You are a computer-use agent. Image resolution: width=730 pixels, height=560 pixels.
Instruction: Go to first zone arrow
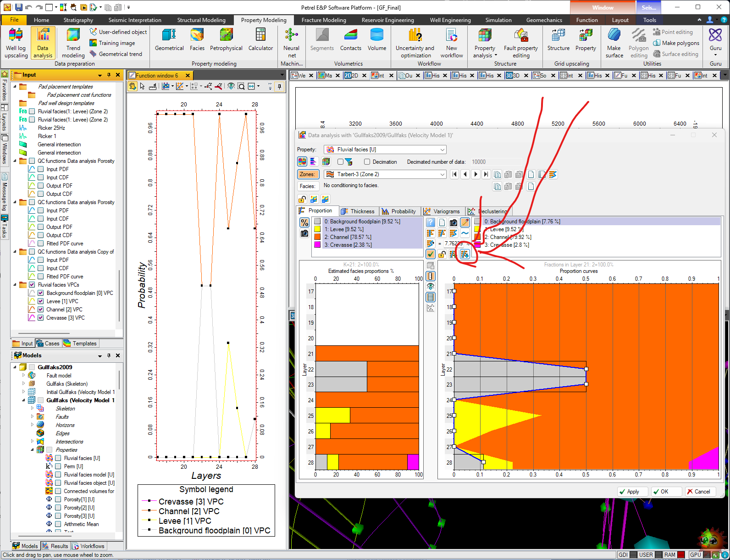[454, 174]
